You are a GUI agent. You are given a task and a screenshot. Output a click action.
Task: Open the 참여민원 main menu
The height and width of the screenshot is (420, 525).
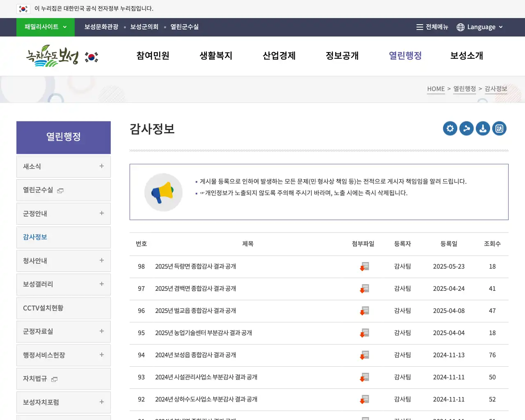153,56
